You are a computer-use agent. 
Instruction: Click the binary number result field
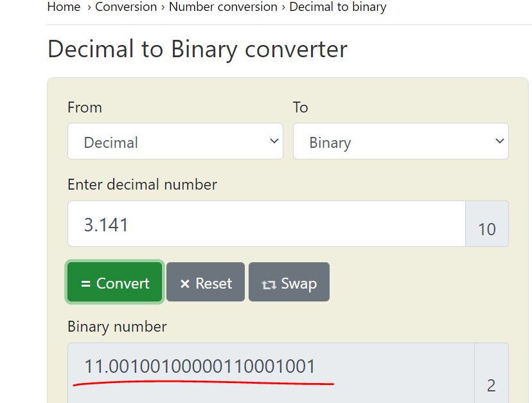point(270,370)
